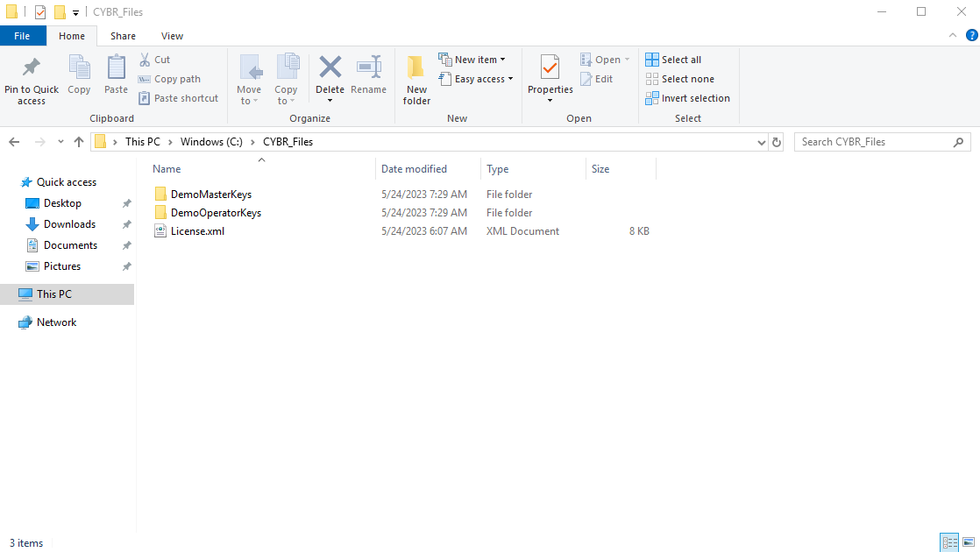The height and width of the screenshot is (552, 980).
Task: Click the Cut scissors icon
Action: 145,60
